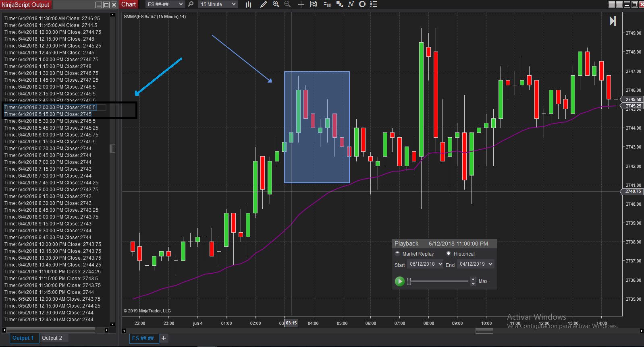Open the Chart Trader icon

(327, 4)
